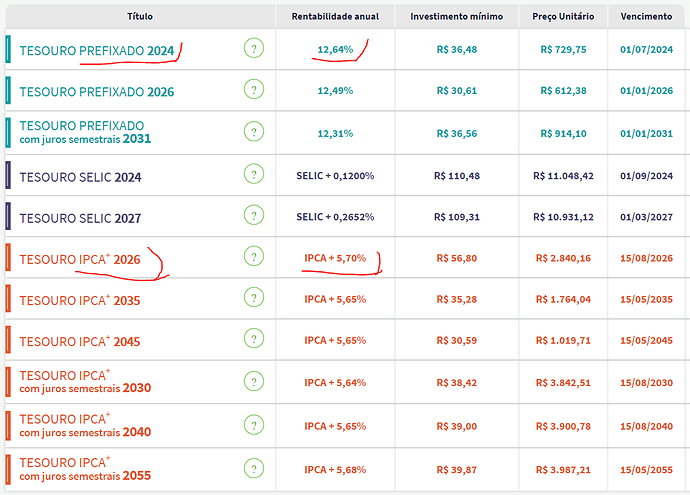Select the IPCA + 5,68% cell
Screen dimensions: 690x495
tap(335, 469)
